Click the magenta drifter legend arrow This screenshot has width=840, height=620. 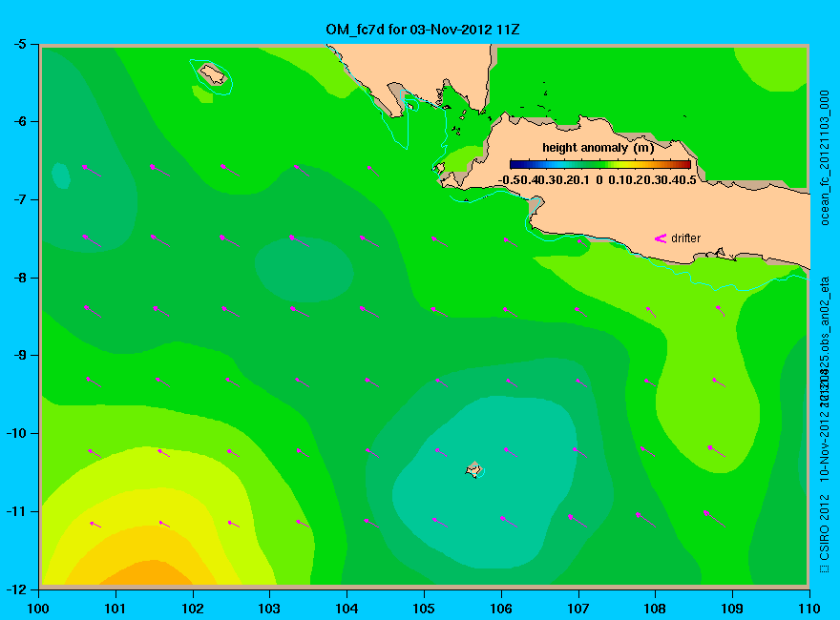[660, 238]
